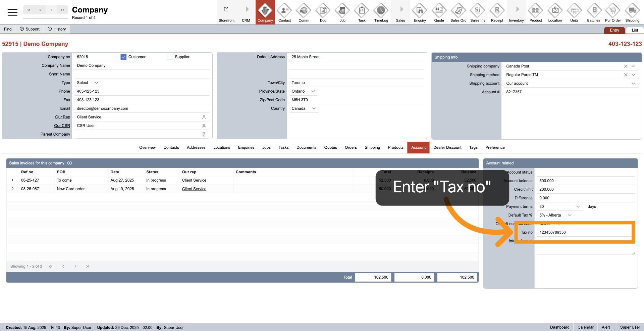Open the TimeLog module icon
The image size is (644, 331).
(381, 12)
